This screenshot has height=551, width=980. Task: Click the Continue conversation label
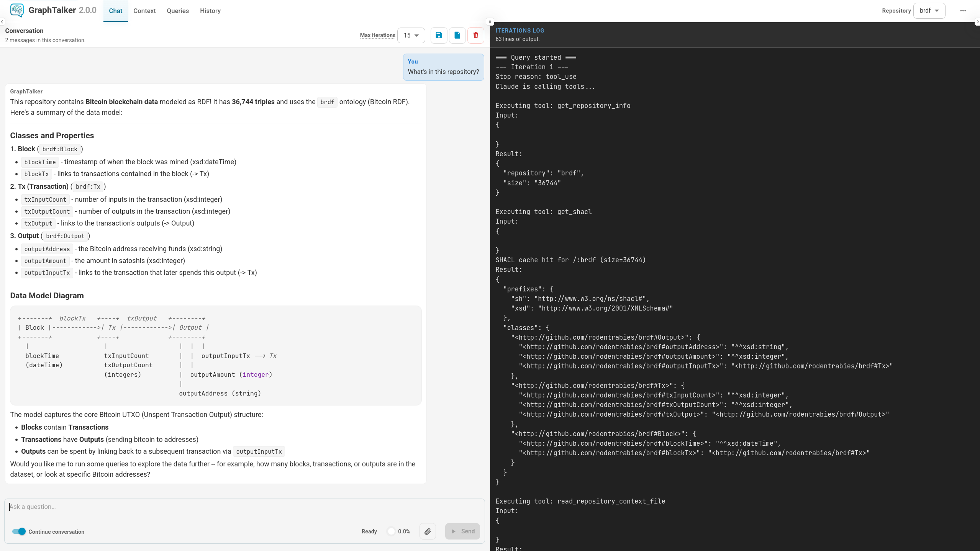coord(56,531)
